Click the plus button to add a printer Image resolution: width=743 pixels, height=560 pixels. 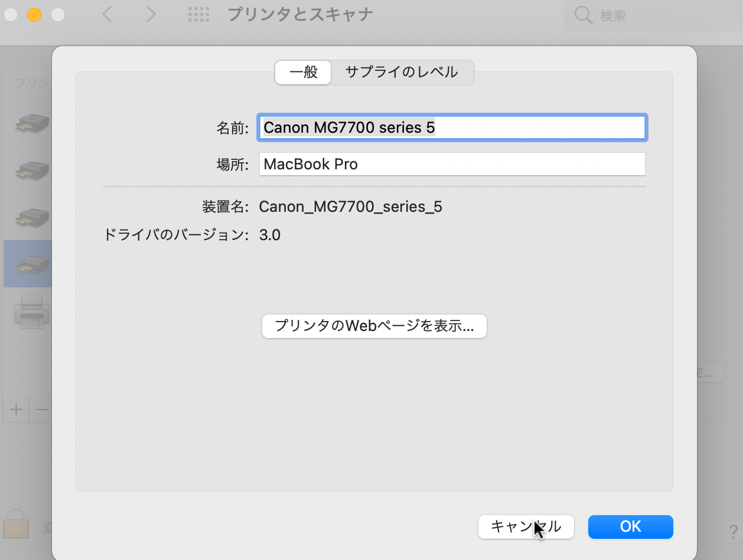16,410
